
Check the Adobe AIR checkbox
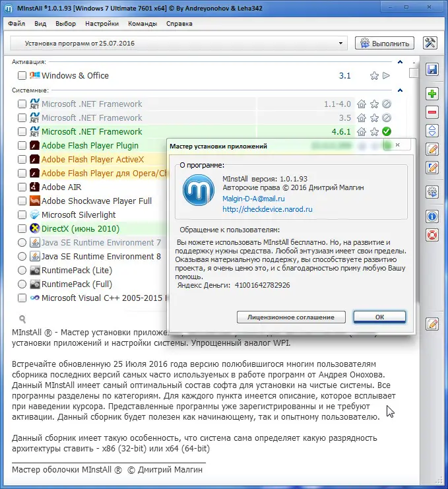[22, 187]
